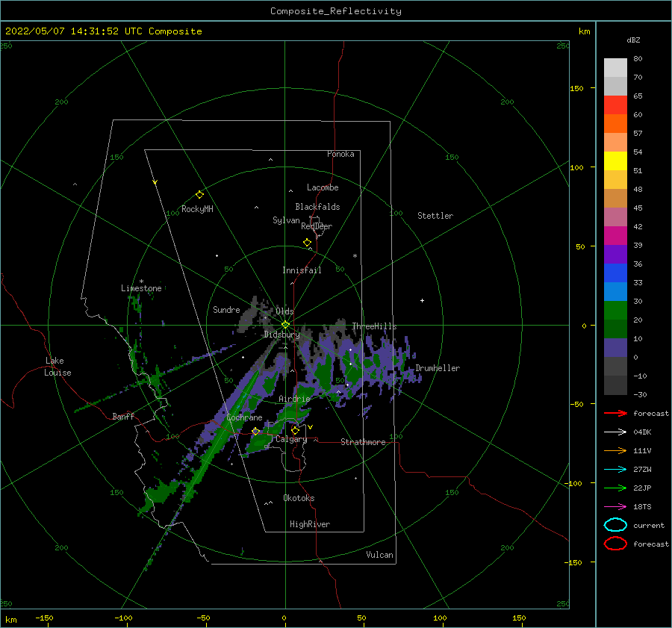Click the Stettler label
The height and width of the screenshot is (628, 672).
pos(435,216)
